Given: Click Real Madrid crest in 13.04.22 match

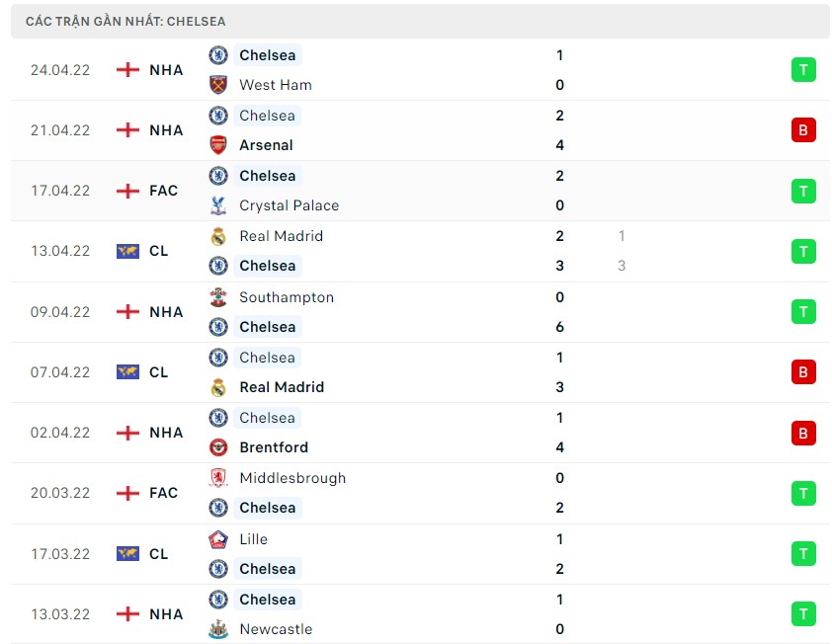Looking at the screenshot, I should [218, 236].
